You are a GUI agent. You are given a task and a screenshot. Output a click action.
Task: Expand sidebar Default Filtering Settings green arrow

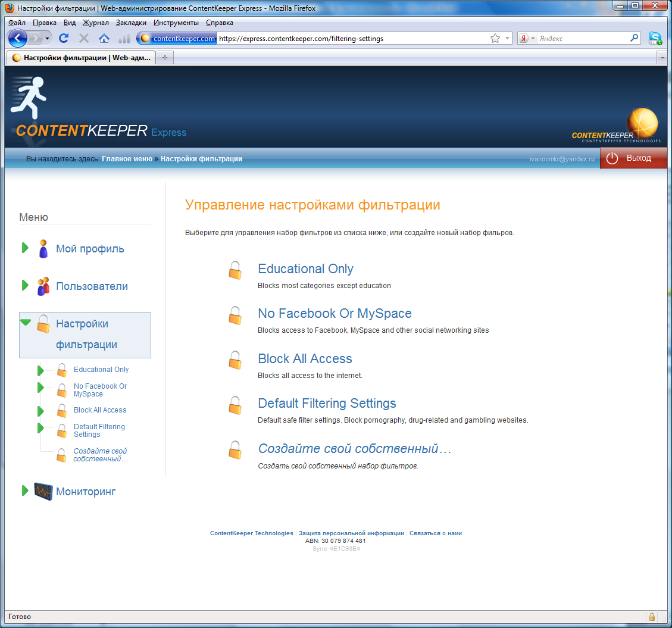(x=40, y=428)
